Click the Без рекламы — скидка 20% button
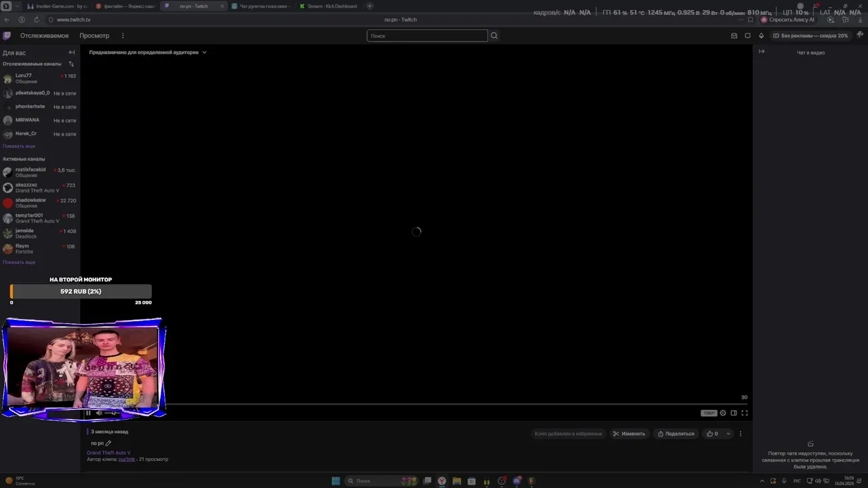Viewport: 868px width, 488px height. (810, 36)
